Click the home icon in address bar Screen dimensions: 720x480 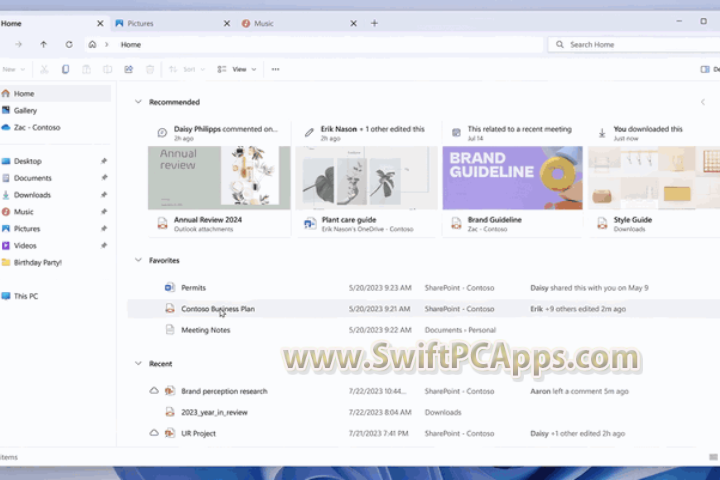(x=92, y=45)
